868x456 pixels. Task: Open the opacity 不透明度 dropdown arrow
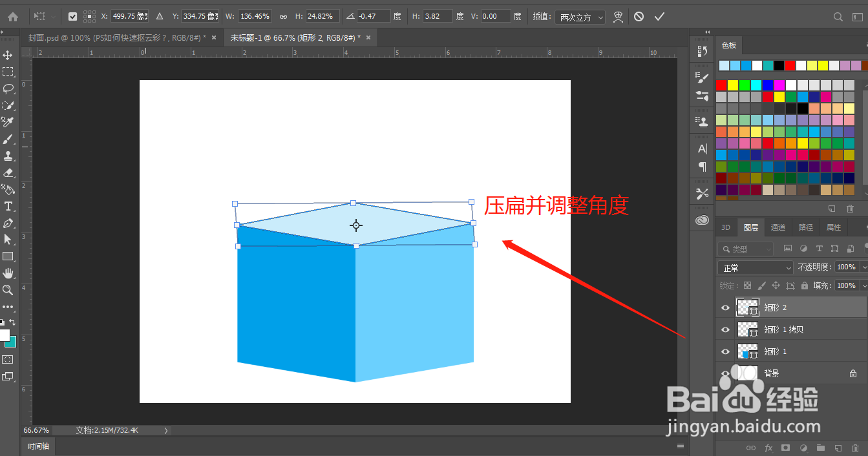(x=863, y=267)
